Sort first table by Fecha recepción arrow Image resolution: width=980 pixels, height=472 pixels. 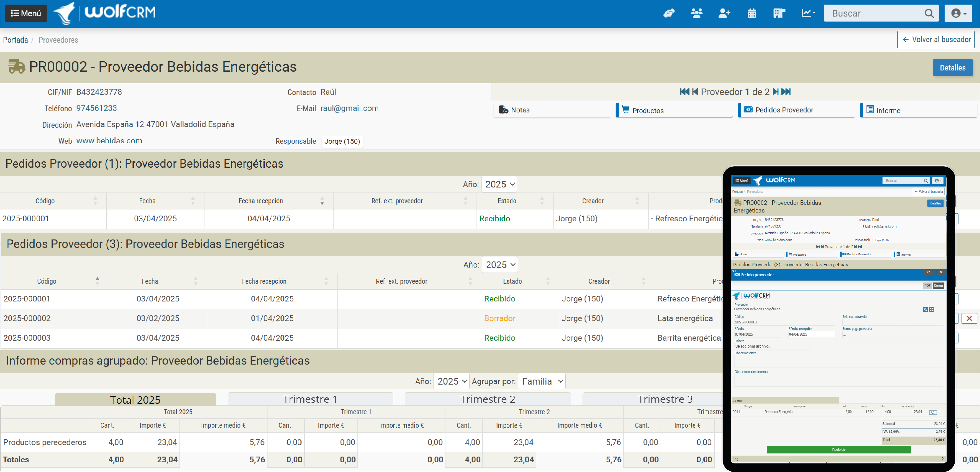point(322,201)
